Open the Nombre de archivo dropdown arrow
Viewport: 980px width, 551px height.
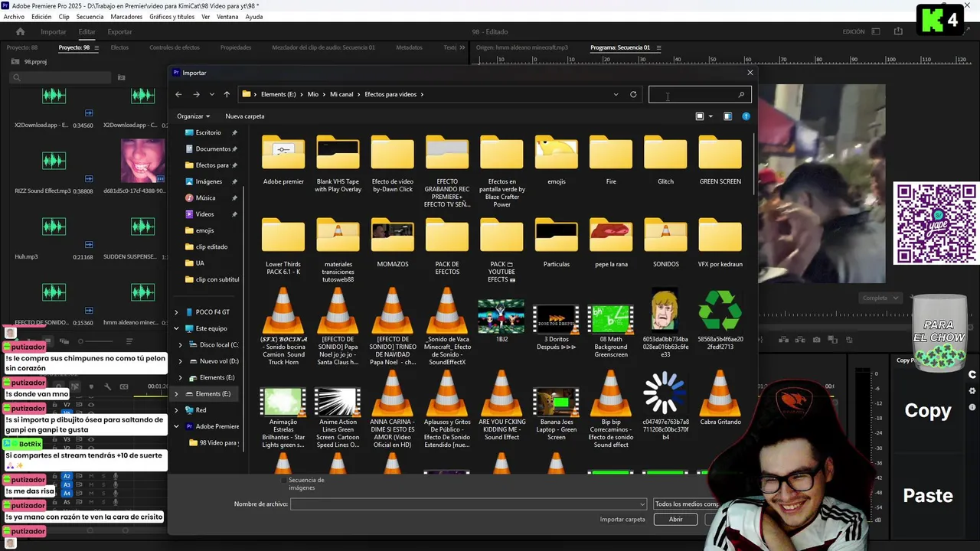[x=642, y=504]
